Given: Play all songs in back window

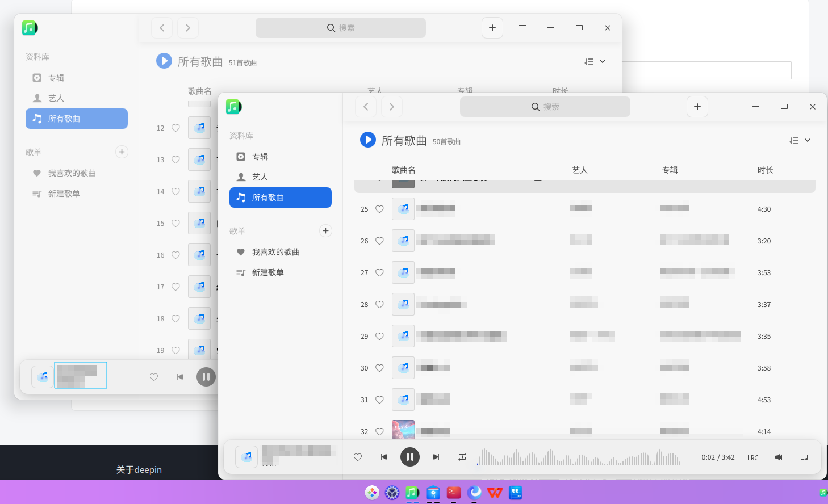Looking at the screenshot, I should pos(164,61).
